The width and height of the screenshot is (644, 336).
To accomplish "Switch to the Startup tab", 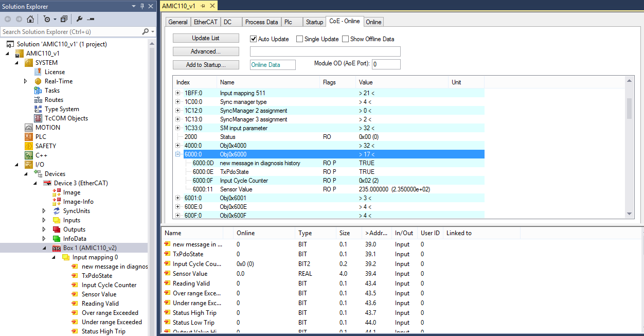I will pyautogui.click(x=314, y=22).
